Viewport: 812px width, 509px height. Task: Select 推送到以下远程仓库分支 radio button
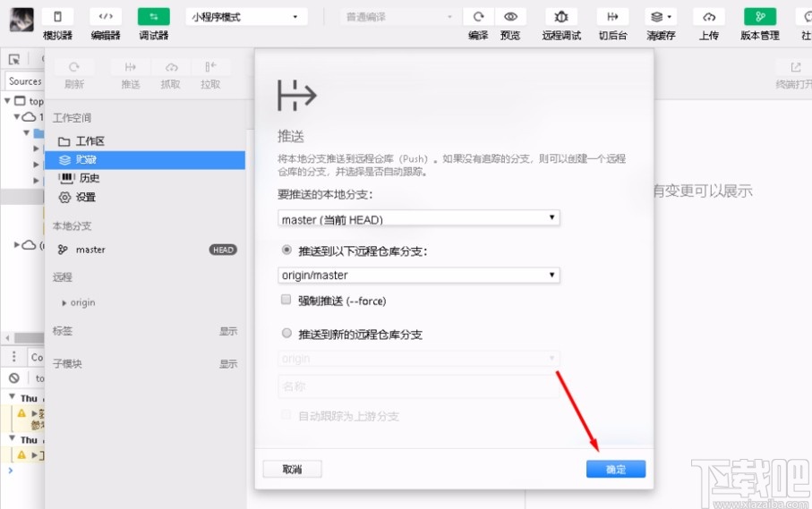click(x=286, y=250)
